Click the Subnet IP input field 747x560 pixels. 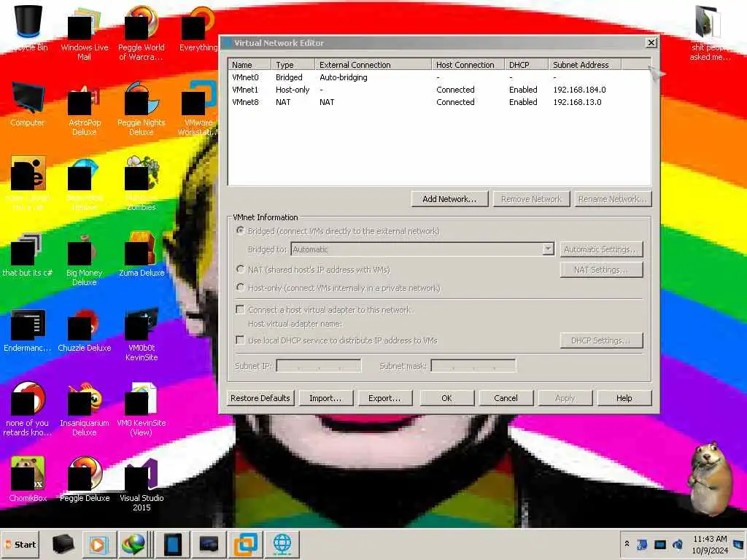319,366
